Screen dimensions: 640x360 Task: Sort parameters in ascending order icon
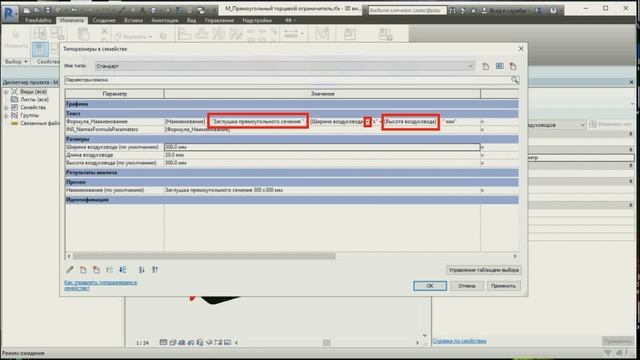[141, 269]
